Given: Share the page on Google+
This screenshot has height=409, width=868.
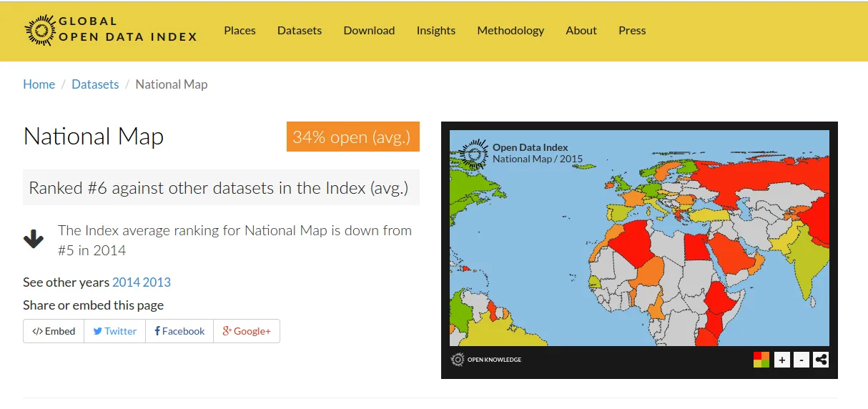Looking at the screenshot, I should (247, 331).
